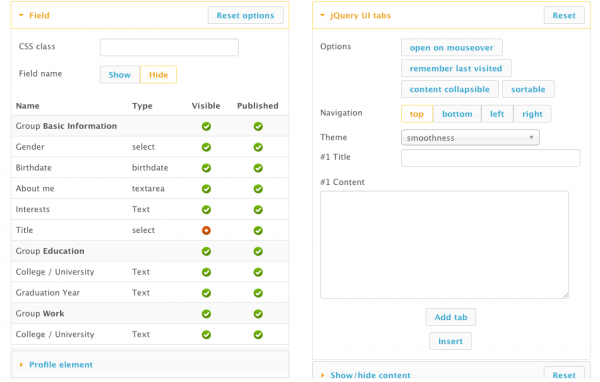Open the Theme smoothness dropdown
Image resolution: width=600 pixels, height=382 pixels.
[x=470, y=137]
